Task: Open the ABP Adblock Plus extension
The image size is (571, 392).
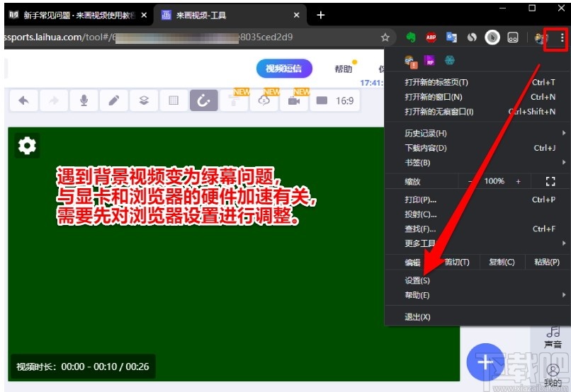Action: [x=431, y=37]
